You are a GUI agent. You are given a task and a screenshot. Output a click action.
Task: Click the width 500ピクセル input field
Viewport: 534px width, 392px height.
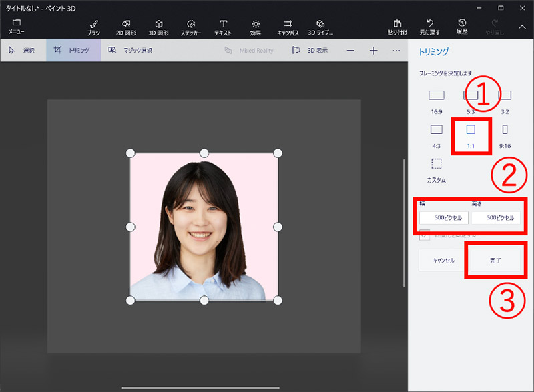pos(444,218)
